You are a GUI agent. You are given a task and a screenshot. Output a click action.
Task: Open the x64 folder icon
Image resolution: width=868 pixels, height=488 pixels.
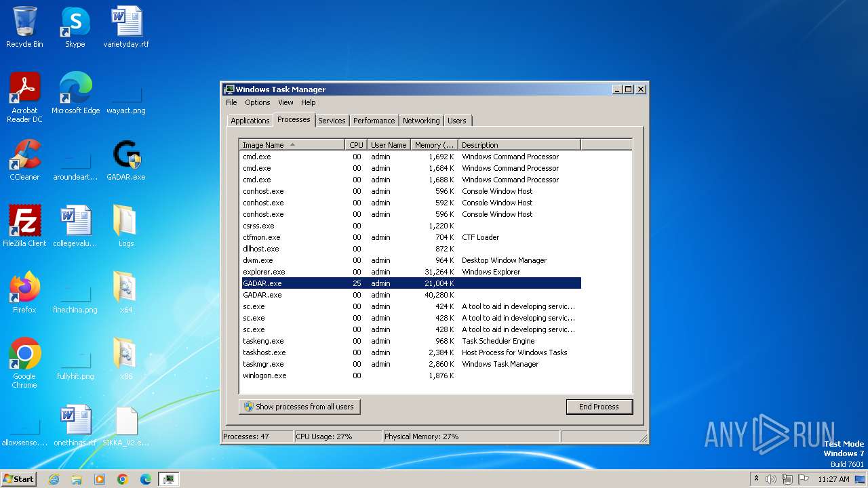pos(126,293)
